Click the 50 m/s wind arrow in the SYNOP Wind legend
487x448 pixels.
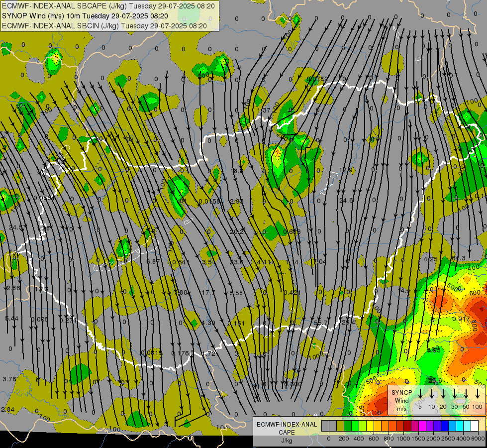coord(466,394)
